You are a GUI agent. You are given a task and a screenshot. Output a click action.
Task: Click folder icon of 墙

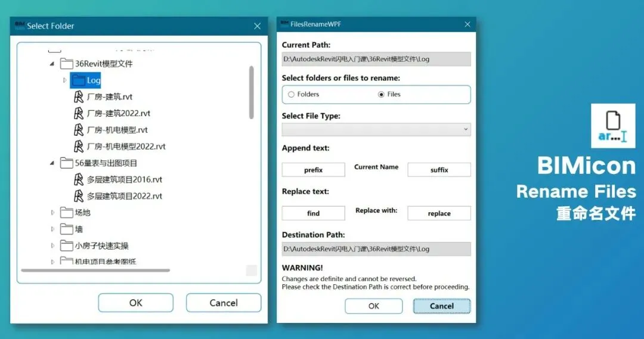pos(67,229)
